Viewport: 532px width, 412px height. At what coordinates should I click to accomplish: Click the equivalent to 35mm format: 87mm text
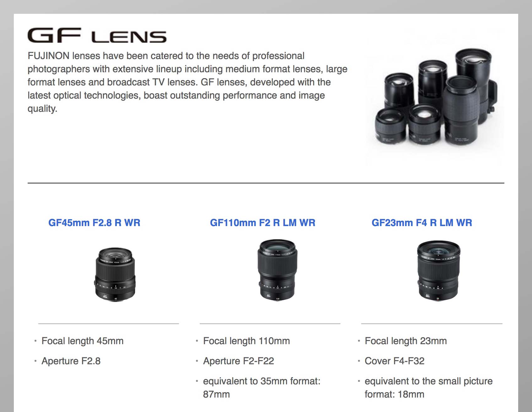point(262,388)
